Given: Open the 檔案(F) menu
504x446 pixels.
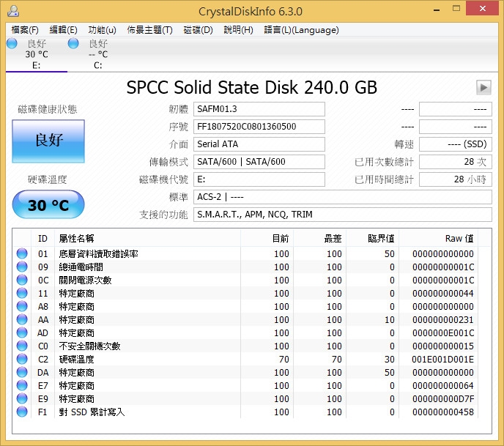Looking at the screenshot, I should (25, 30).
